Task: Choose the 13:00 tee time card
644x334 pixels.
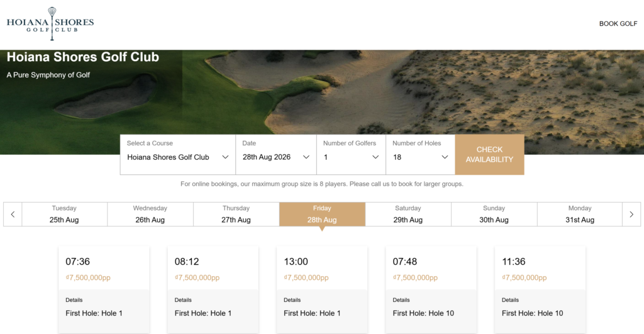Action: 322,289
